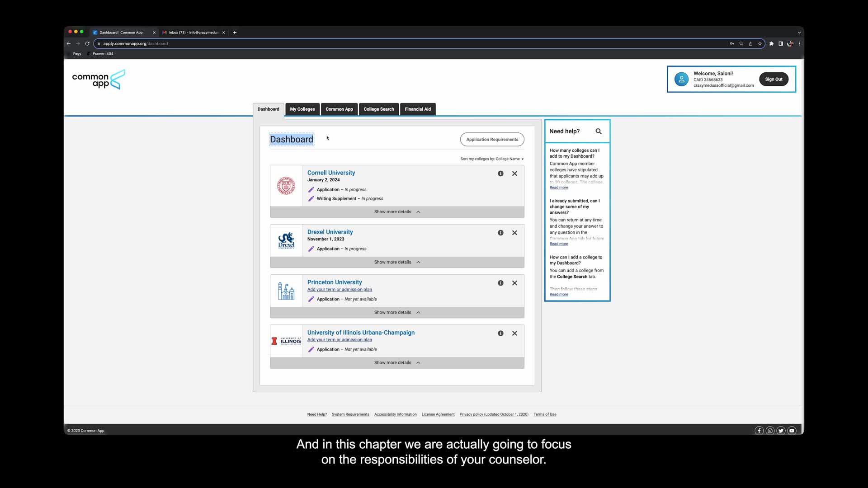Click Princeton University info icon
Viewport: 868px width, 488px height.
tap(500, 283)
